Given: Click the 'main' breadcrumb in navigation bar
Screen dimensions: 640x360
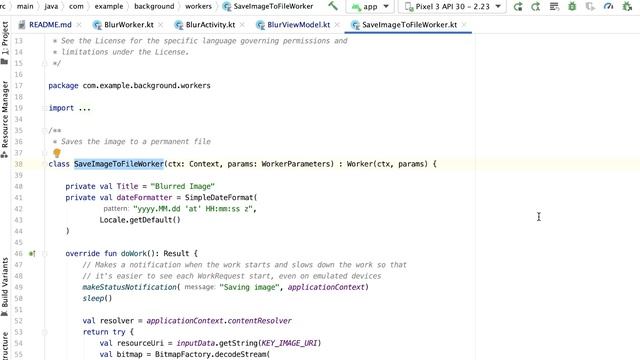Looking at the screenshot, I should click(25, 7).
